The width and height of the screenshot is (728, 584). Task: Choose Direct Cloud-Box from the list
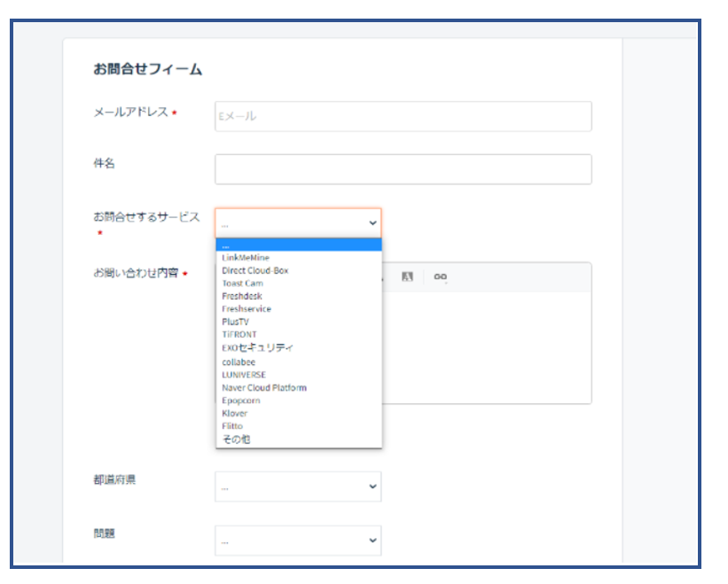pyautogui.click(x=299, y=270)
